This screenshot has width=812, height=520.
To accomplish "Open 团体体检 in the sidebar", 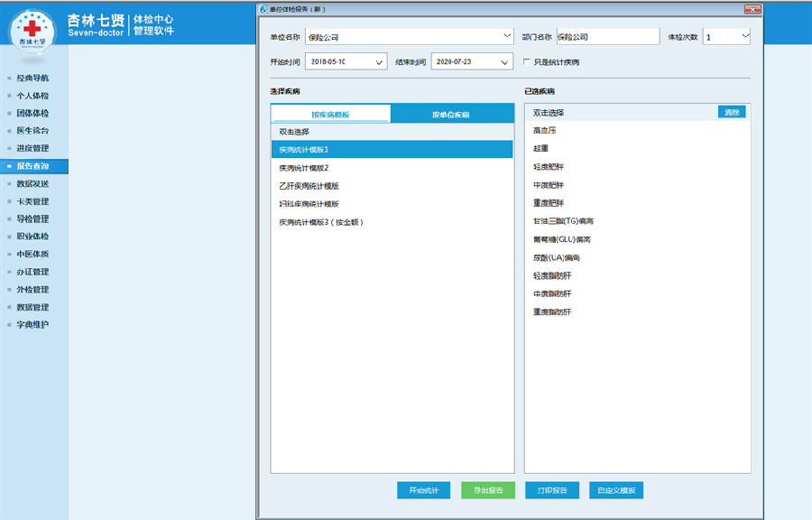I will (x=32, y=114).
